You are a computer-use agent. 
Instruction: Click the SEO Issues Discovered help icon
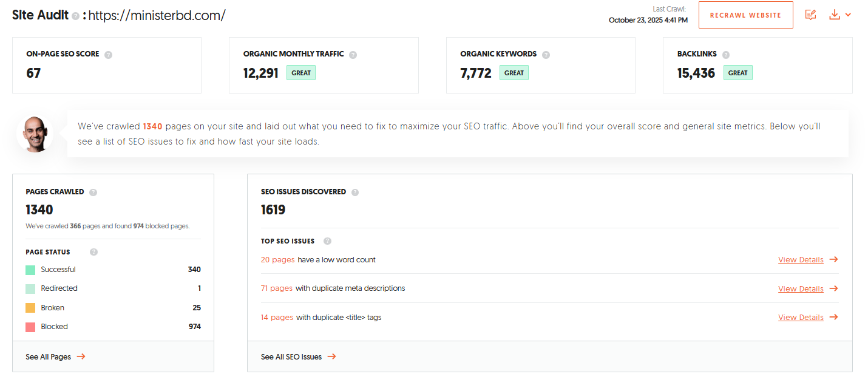[355, 192]
